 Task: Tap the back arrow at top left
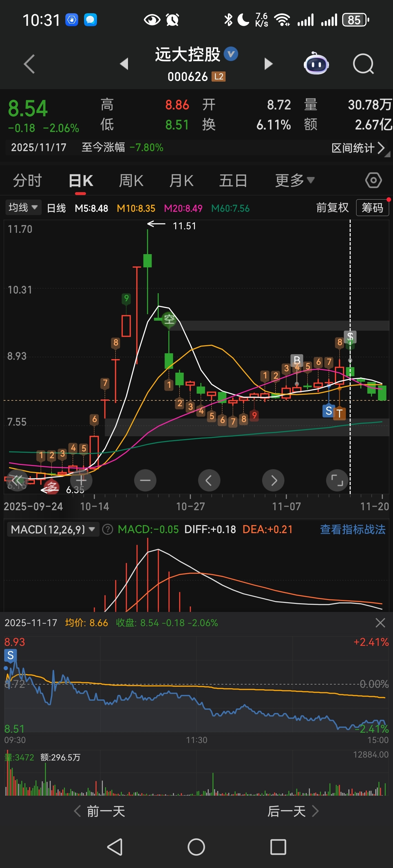29,64
